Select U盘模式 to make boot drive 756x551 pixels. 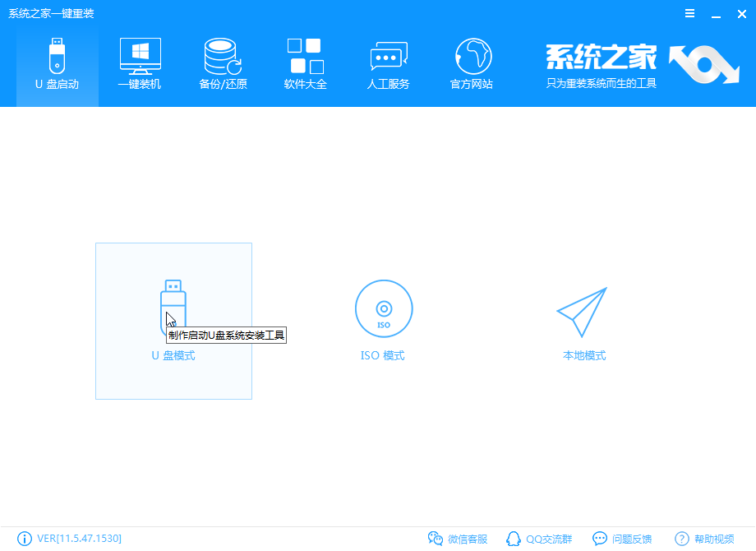(x=173, y=321)
